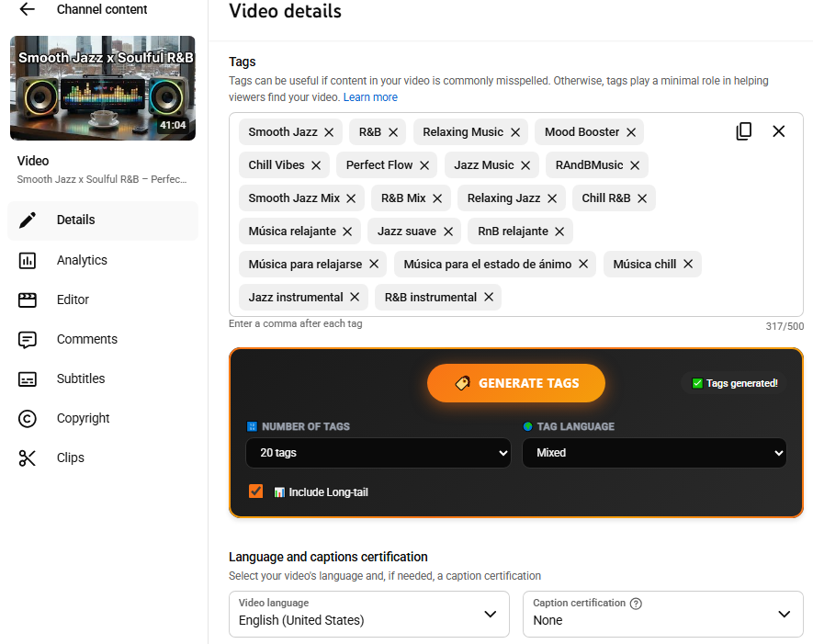
Task: Copy all tags using the copy icon
Action: tap(744, 131)
